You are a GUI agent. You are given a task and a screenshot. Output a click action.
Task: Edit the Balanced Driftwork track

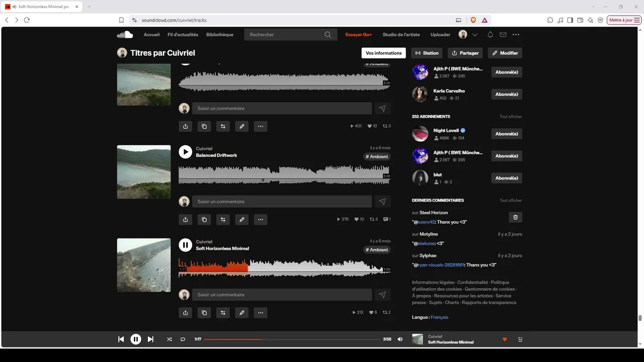click(x=242, y=219)
